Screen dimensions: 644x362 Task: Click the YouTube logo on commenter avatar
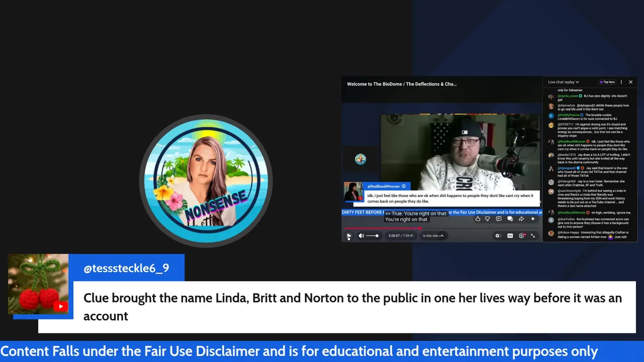click(60, 306)
